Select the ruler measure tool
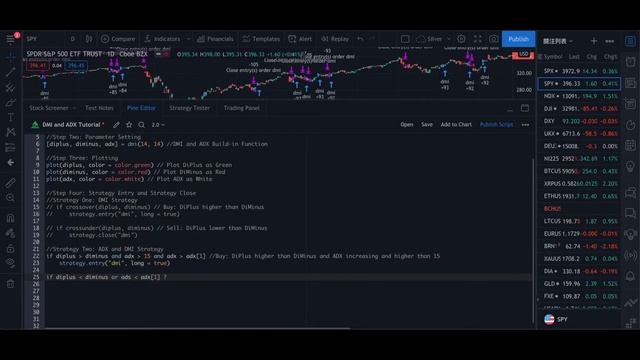 [10, 182]
